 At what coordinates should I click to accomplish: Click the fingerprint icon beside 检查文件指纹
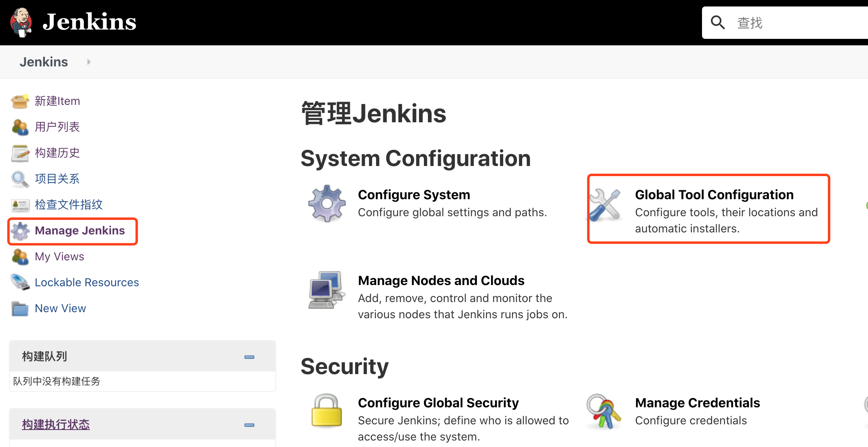[x=20, y=205]
